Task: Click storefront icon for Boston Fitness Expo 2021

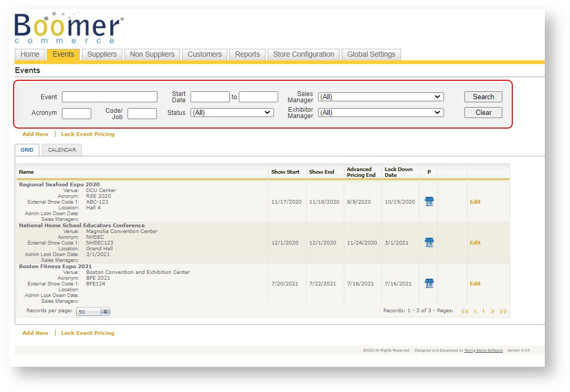Action: click(429, 283)
